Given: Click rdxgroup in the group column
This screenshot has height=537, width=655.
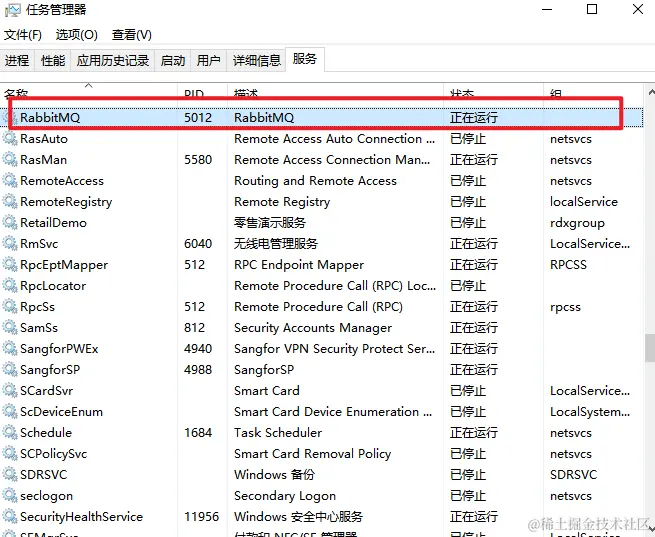Looking at the screenshot, I should pyautogui.click(x=577, y=223).
